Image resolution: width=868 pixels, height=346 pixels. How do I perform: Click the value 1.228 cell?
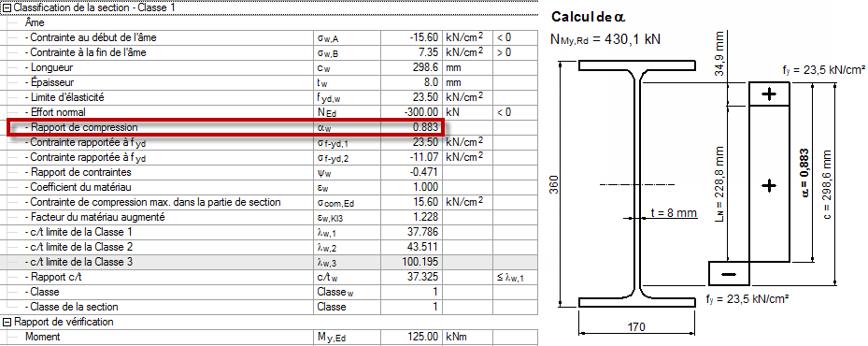(411, 217)
